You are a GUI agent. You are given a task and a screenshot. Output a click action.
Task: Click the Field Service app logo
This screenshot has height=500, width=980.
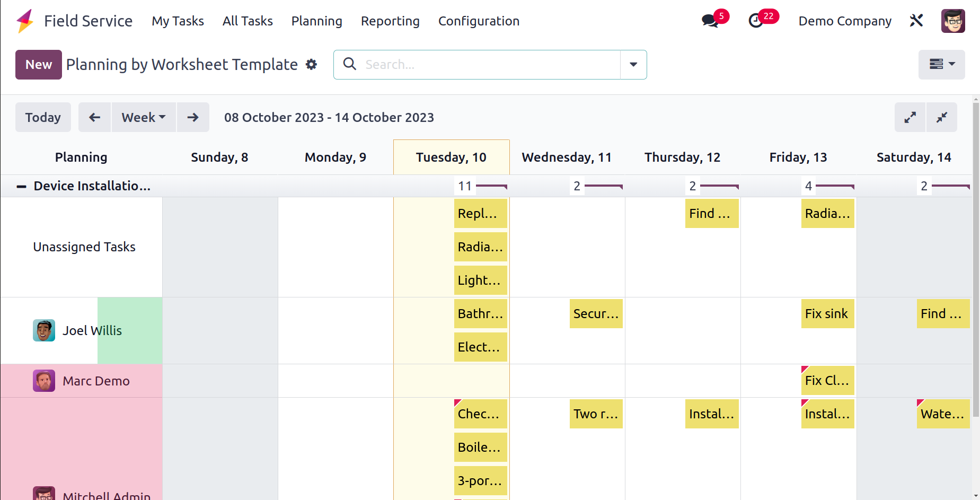coord(25,21)
